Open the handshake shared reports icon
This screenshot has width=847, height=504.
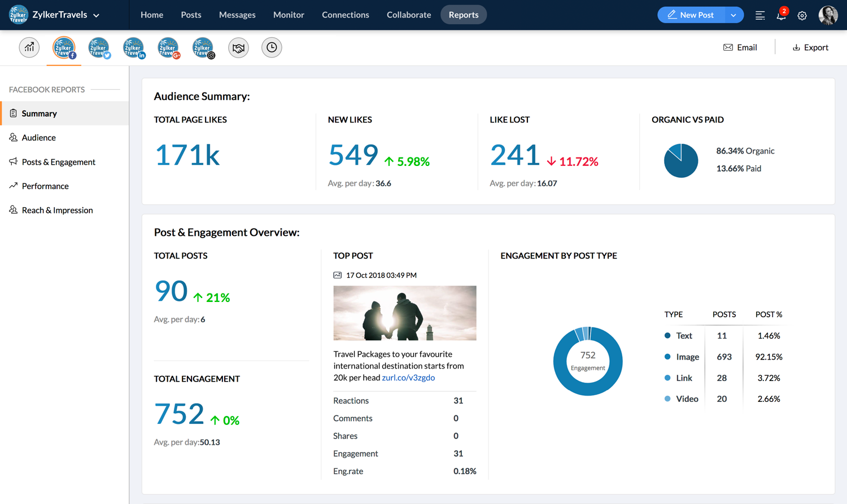(x=238, y=48)
